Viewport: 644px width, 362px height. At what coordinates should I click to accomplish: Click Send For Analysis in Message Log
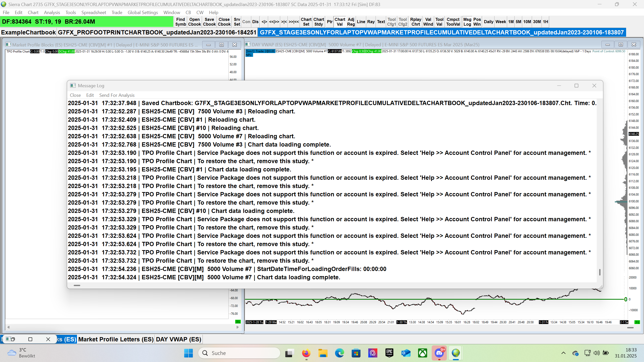[117, 95]
